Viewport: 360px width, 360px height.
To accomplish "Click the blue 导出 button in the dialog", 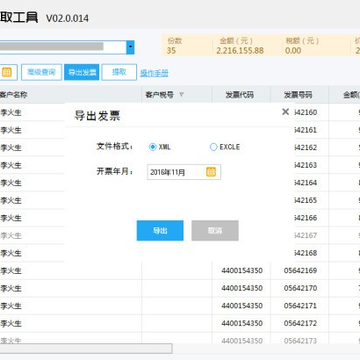I will coord(160,230).
